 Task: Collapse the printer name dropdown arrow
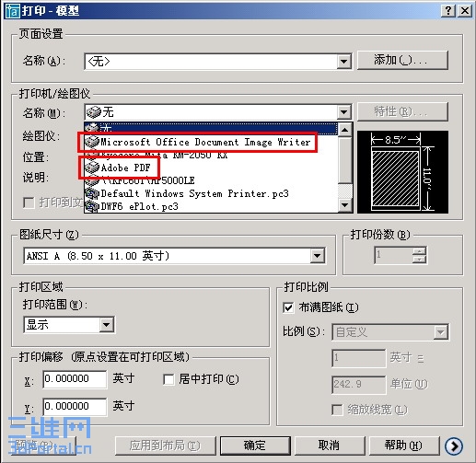(x=344, y=112)
